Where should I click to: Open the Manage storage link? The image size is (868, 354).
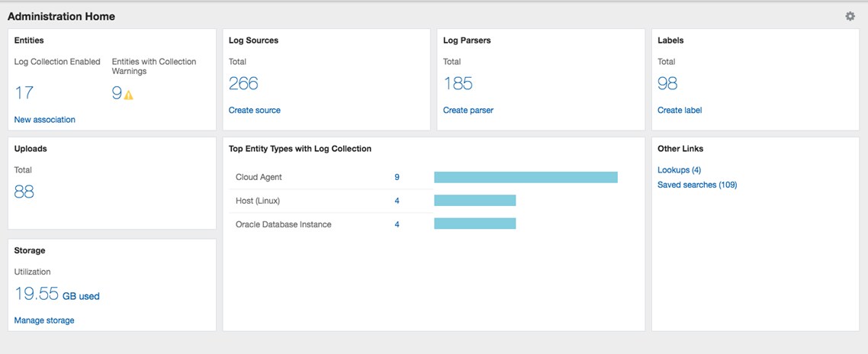[x=44, y=320]
